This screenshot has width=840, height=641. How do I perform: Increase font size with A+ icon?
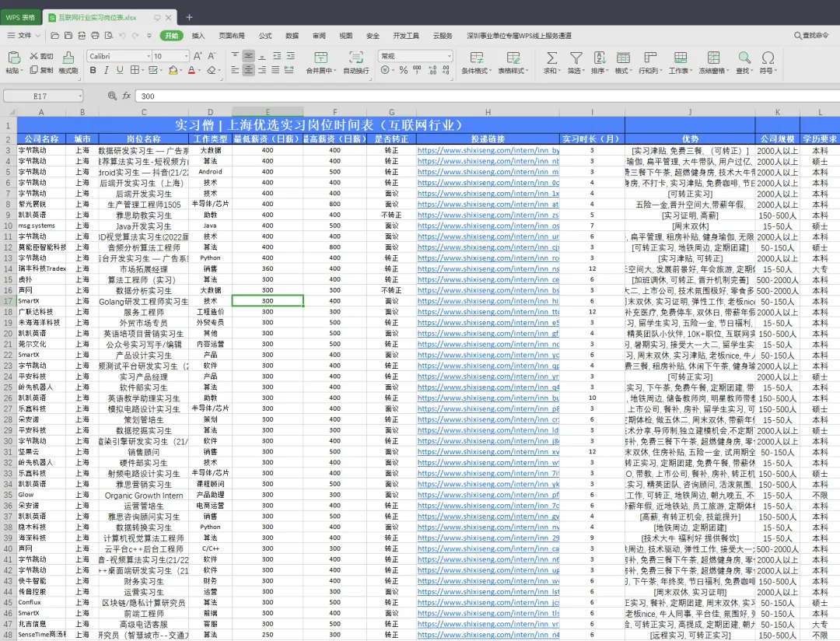(x=198, y=56)
